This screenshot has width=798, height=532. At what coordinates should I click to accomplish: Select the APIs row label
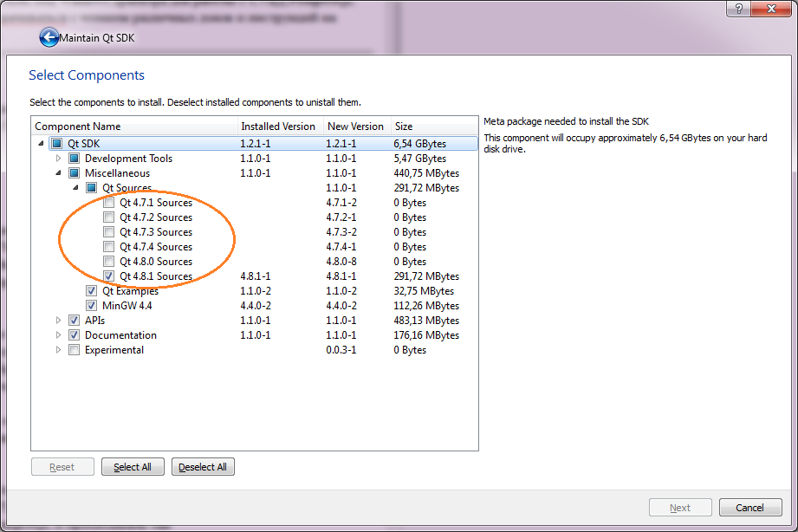click(x=95, y=321)
